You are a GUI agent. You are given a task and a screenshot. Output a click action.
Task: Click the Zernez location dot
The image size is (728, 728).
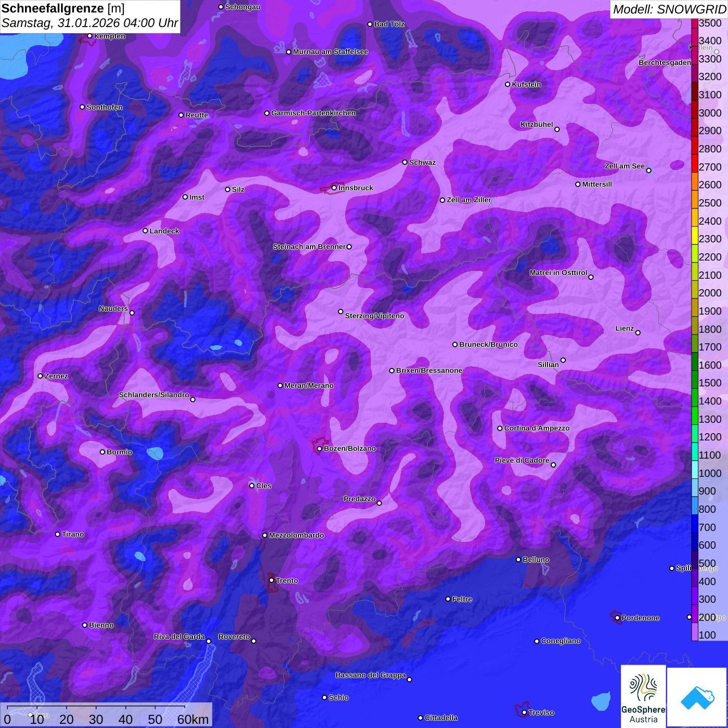[41, 376]
